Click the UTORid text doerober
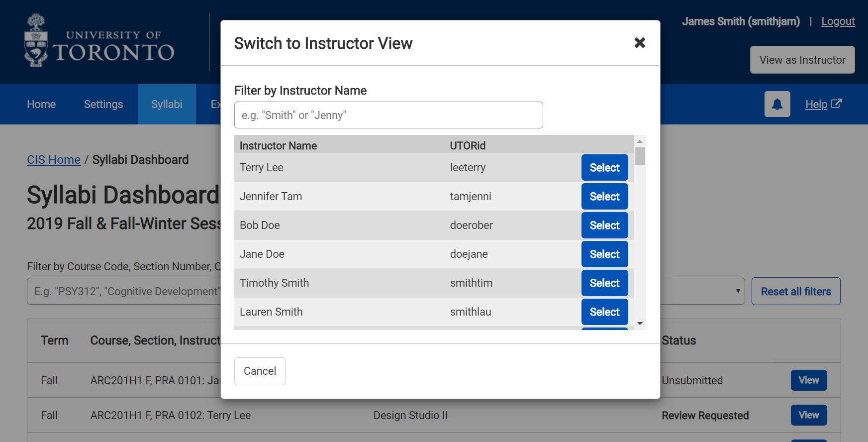 click(x=471, y=225)
